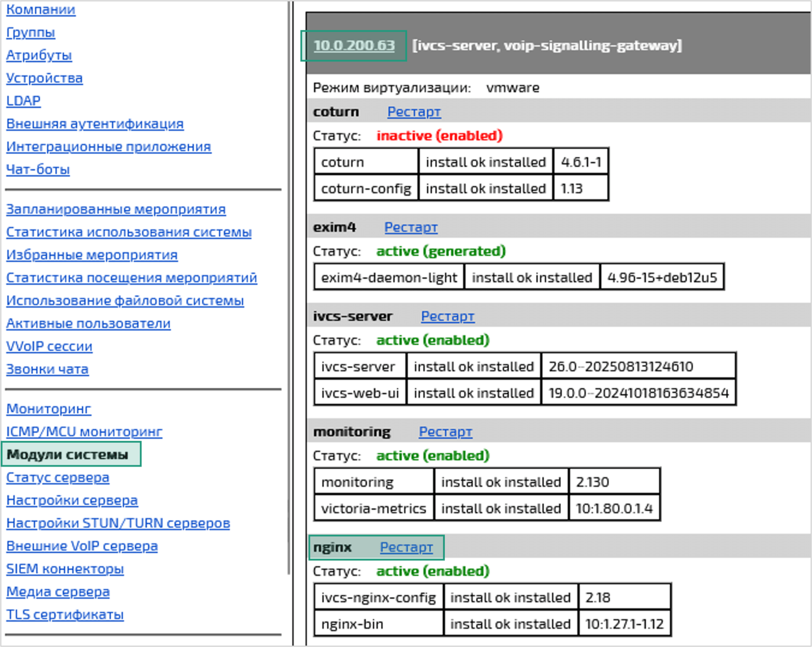The height and width of the screenshot is (647, 812).
Task: Restart the coturn service
Action: (x=414, y=112)
